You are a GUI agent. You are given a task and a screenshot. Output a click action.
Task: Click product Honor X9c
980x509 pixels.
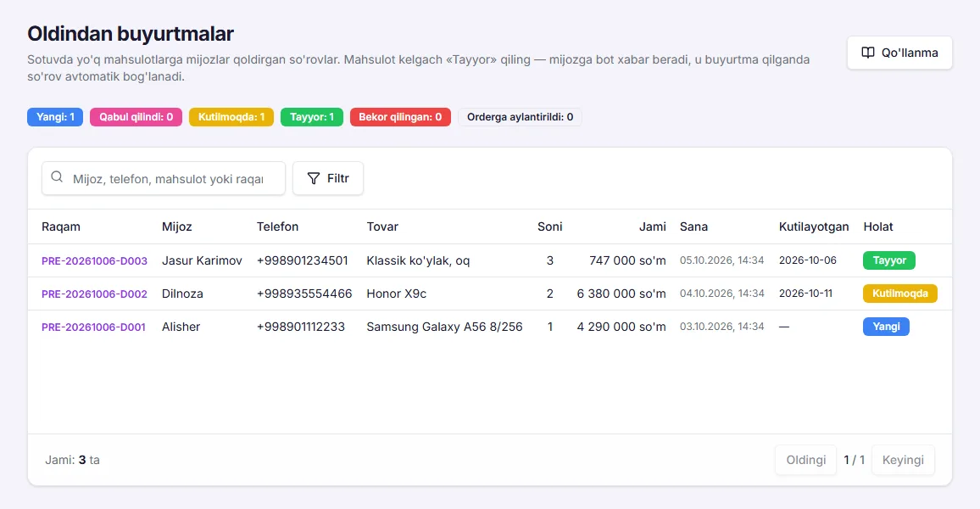396,294
